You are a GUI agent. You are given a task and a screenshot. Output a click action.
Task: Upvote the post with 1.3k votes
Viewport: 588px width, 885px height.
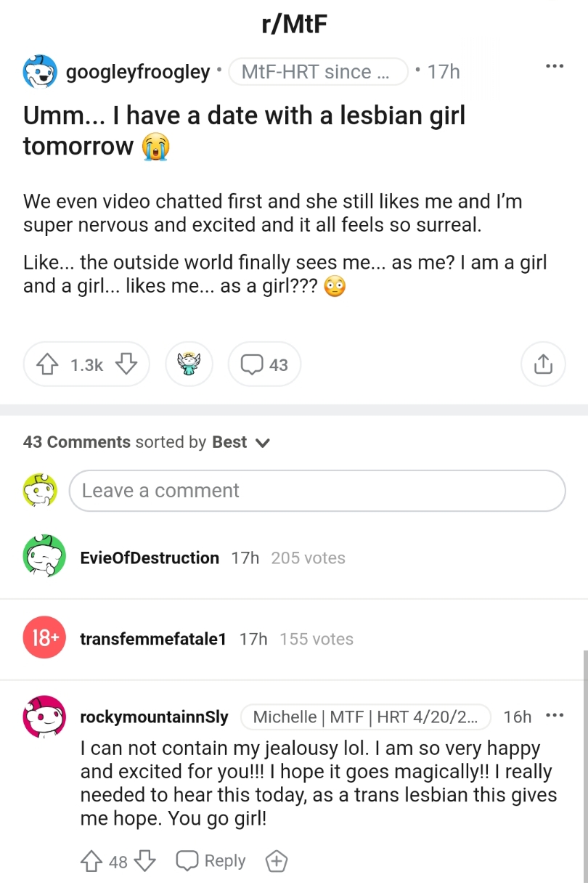[48, 364]
